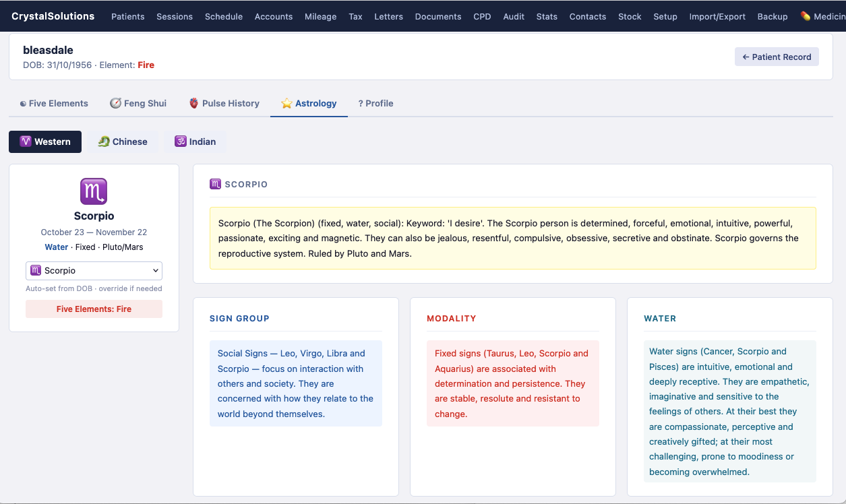The width and height of the screenshot is (846, 504).
Task: Click the WATER card heading
Action: (x=660, y=319)
